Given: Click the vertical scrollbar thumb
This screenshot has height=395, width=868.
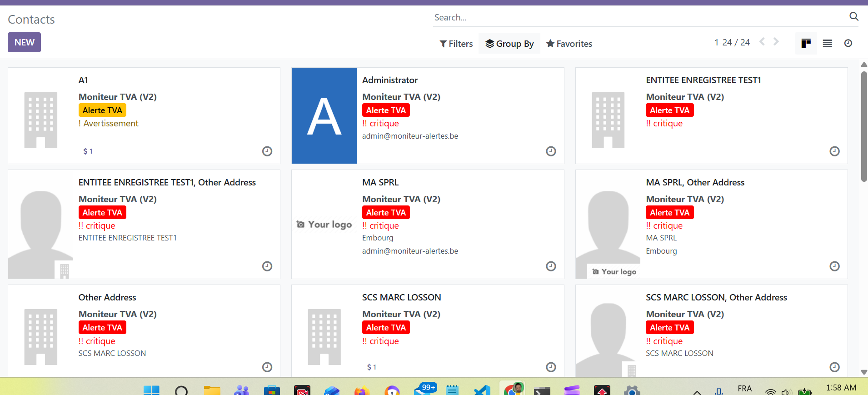Looking at the screenshot, I should (x=864, y=126).
